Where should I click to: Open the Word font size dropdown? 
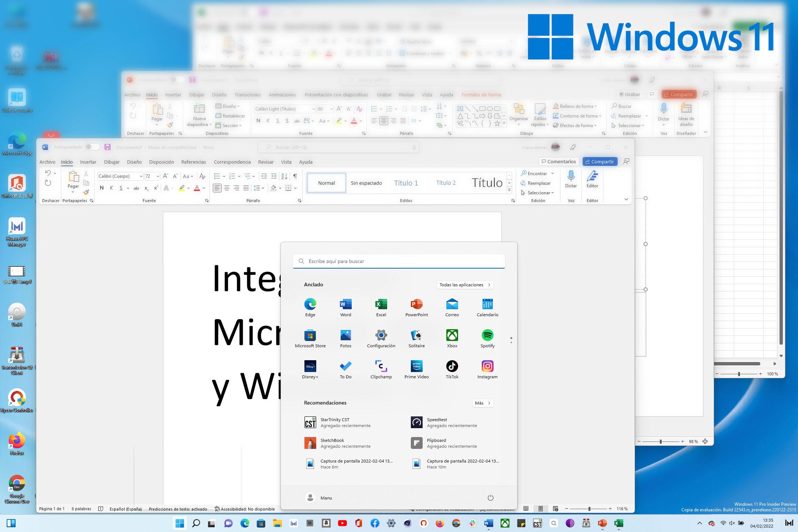coord(158,176)
